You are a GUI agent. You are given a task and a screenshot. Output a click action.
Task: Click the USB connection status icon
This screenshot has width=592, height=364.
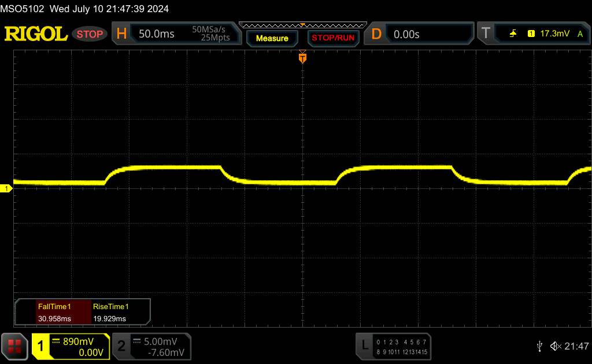coord(539,346)
